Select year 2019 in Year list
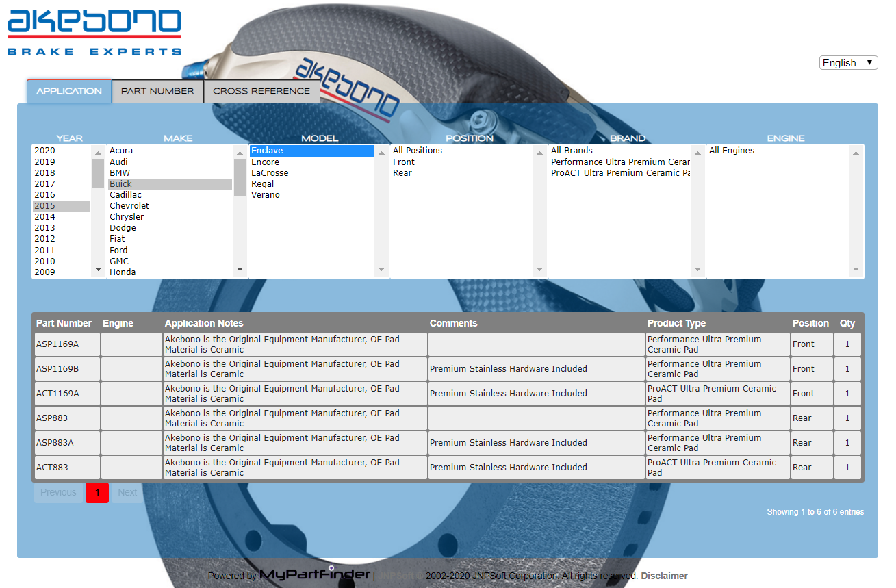The width and height of the screenshot is (896, 588). (x=62, y=162)
